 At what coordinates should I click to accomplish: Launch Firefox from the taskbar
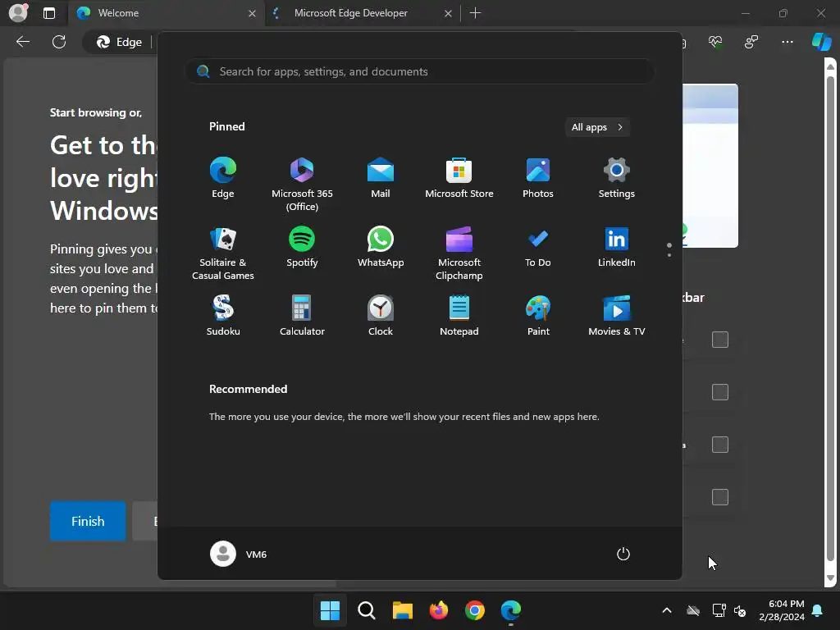tap(439, 610)
